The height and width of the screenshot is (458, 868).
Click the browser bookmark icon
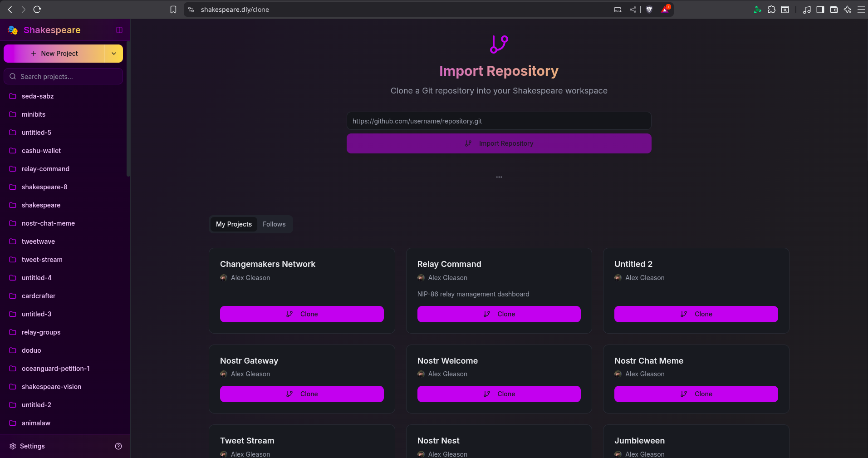click(x=173, y=10)
